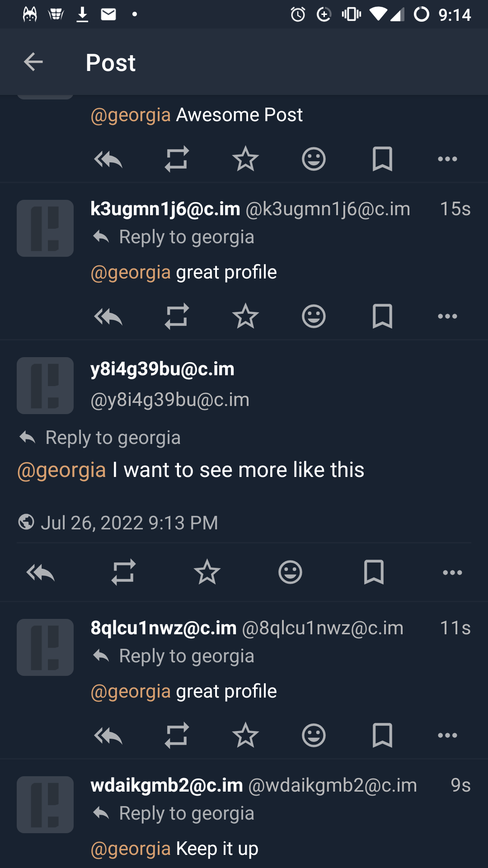The image size is (488, 868).
Task: Open k3ugmn1j6's avatar image
Action: coord(45,228)
